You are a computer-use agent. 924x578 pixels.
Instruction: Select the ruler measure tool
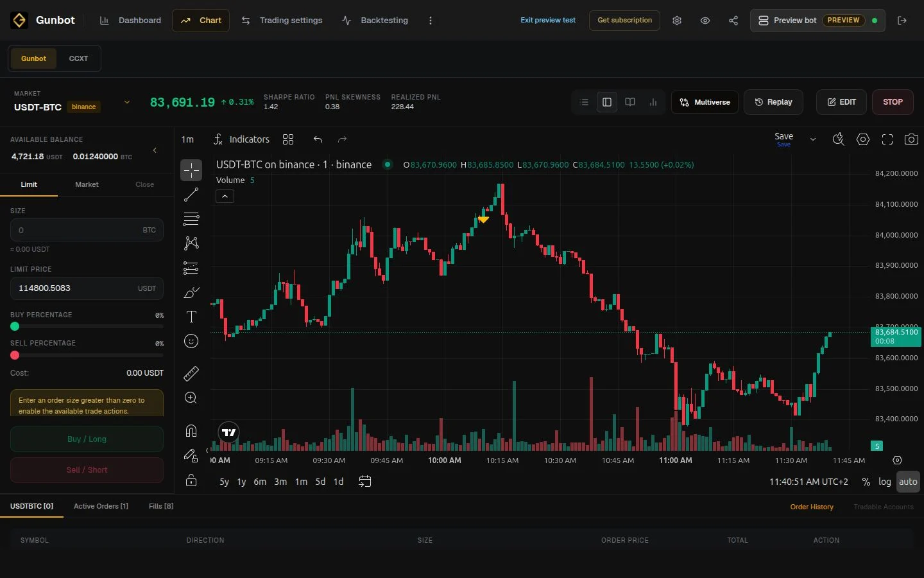[x=191, y=373]
